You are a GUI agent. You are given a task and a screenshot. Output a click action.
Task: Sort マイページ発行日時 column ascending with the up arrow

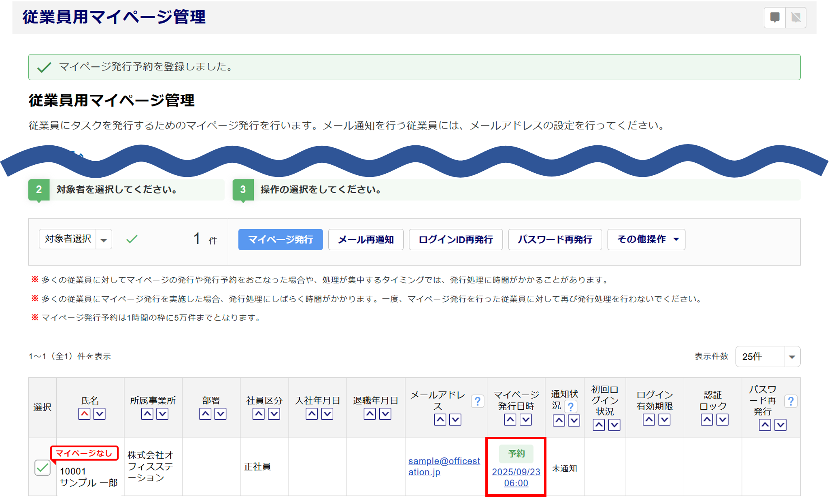[x=510, y=420]
